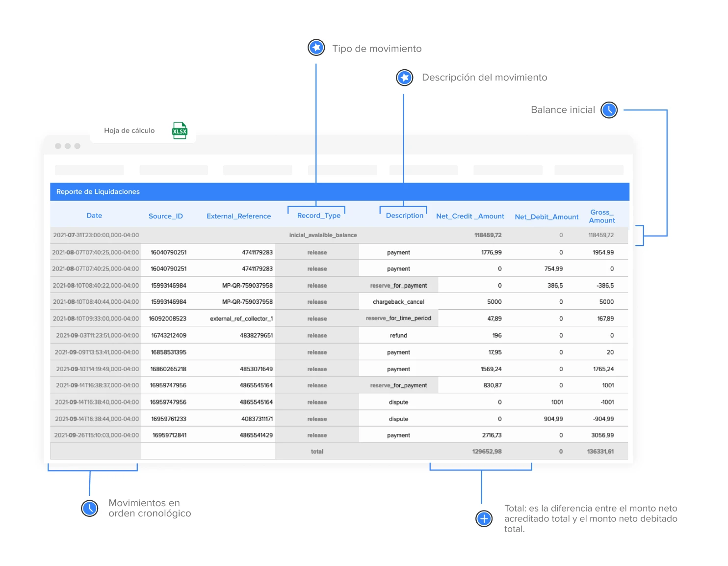Select the 4838279651 external reference cell
The height and width of the screenshot is (566, 728).
257,335
